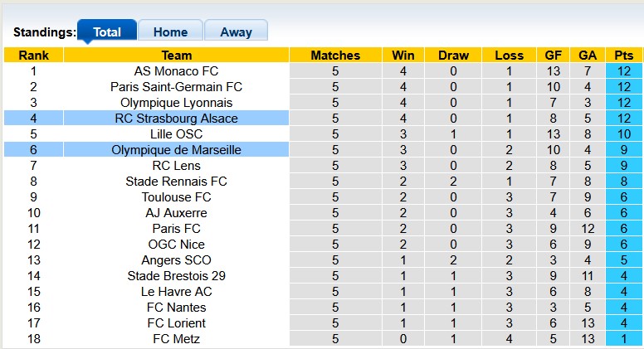The image size is (644, 349).
Task: Click highlighted Olympique de Marseille entry
Action: click(176, 150)
